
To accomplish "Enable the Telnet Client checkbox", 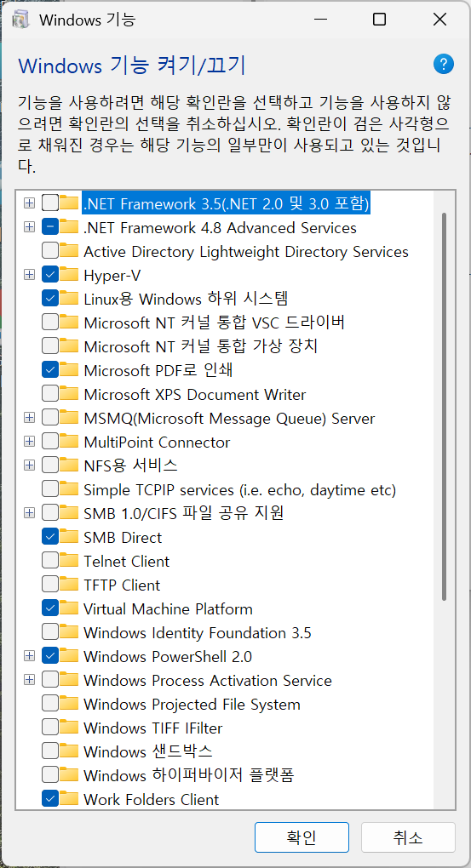I will (50, 561).
